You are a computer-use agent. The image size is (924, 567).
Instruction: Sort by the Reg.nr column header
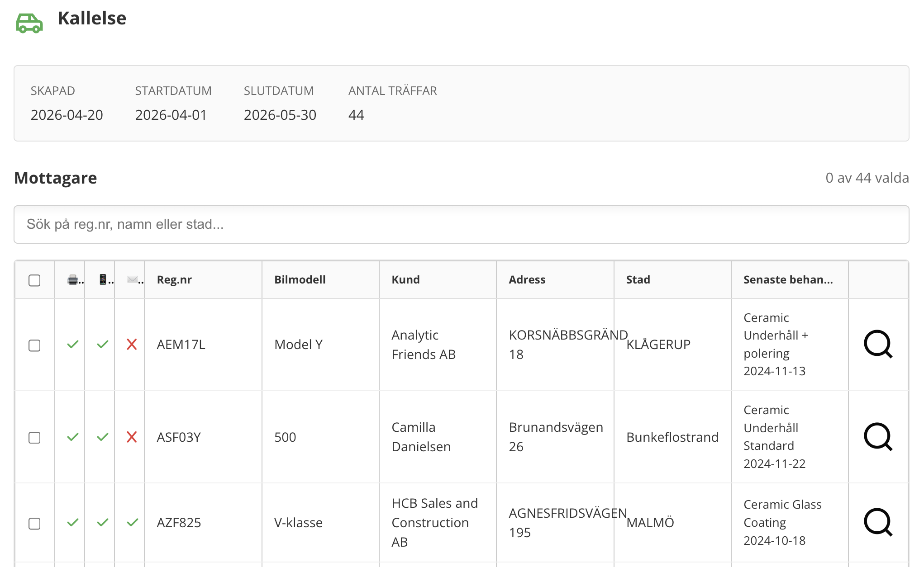click(174, 280)
